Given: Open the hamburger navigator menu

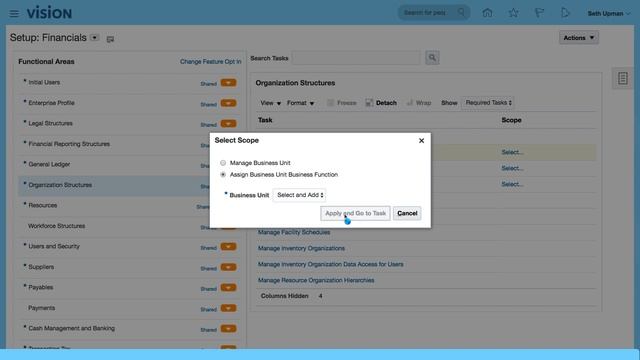Looking at the screenshot, I should coord(14,13).
